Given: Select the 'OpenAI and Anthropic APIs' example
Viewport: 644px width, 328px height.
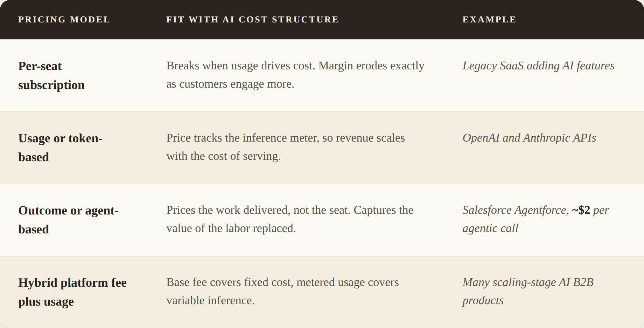Looking at the screenshot, I should pos(529,138).
